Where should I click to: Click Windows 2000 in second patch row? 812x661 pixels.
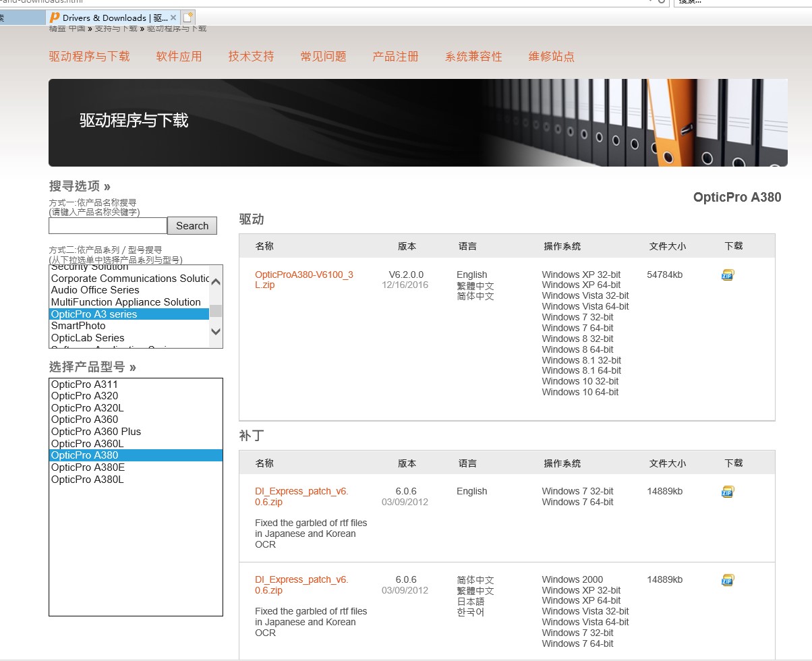tap(573, 579)
